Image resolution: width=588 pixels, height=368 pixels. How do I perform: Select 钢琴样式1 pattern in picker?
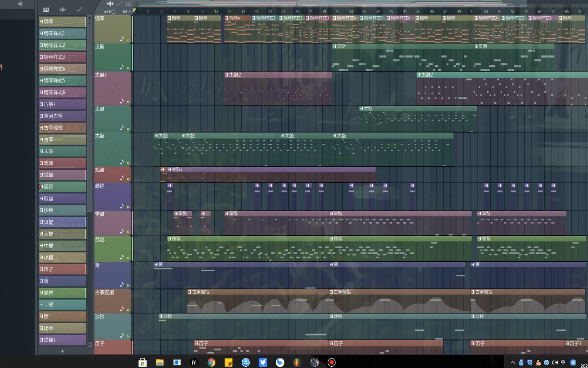point(63,33)
